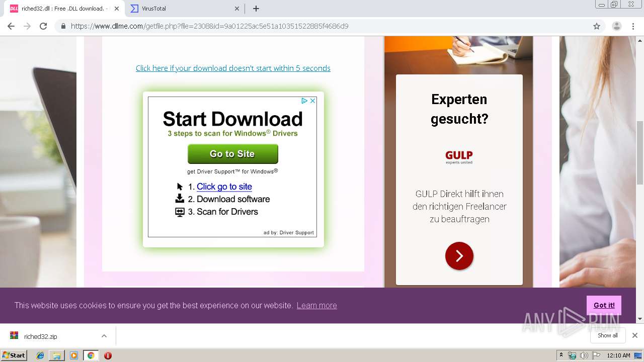644x362 pixels.
Task: Launch Internet Explorer from taskbar
Action: [x=40, y=355]
